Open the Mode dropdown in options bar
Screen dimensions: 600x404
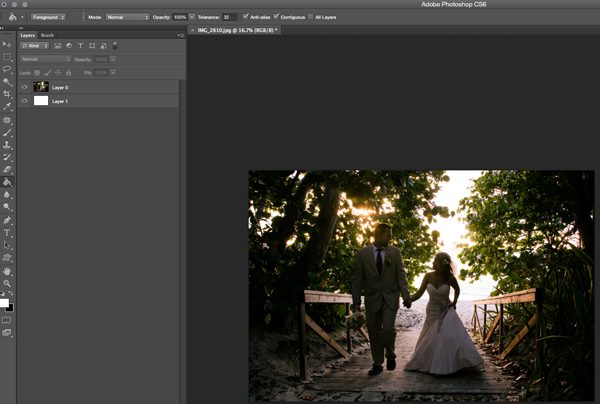click(127, 17)
